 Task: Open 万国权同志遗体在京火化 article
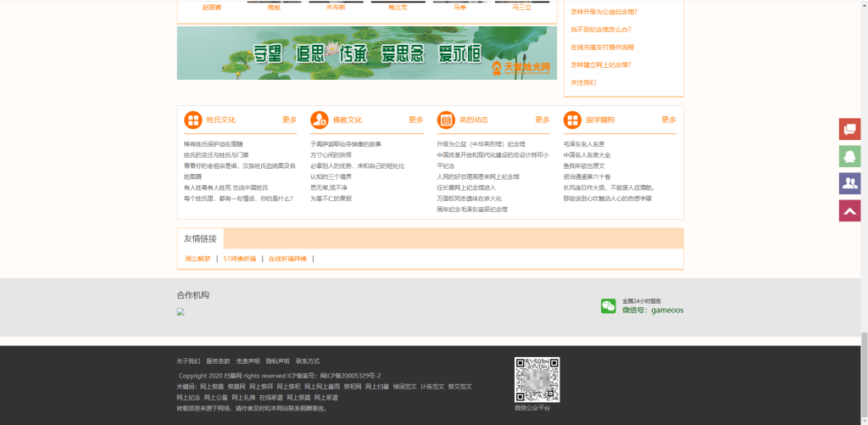(x=470, y=199)
